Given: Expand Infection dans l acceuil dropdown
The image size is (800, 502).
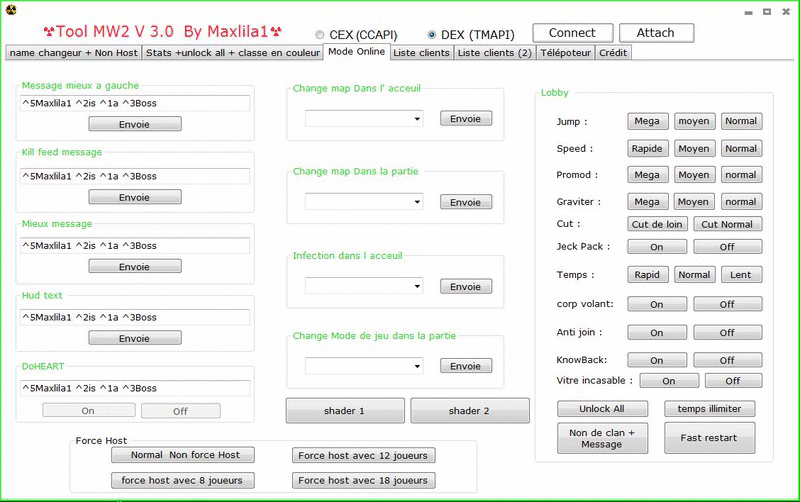Looking at the screenshot, I should (x=364, y=286).
